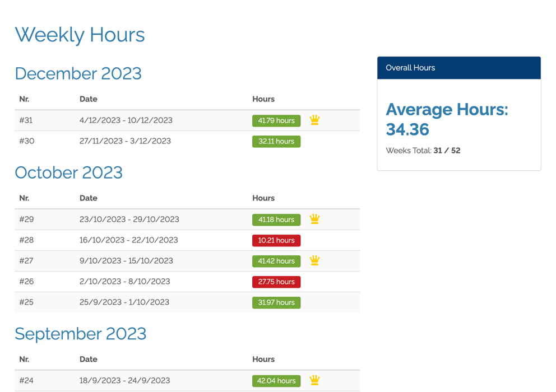Select the Date column header

click(x=89, y=99)
